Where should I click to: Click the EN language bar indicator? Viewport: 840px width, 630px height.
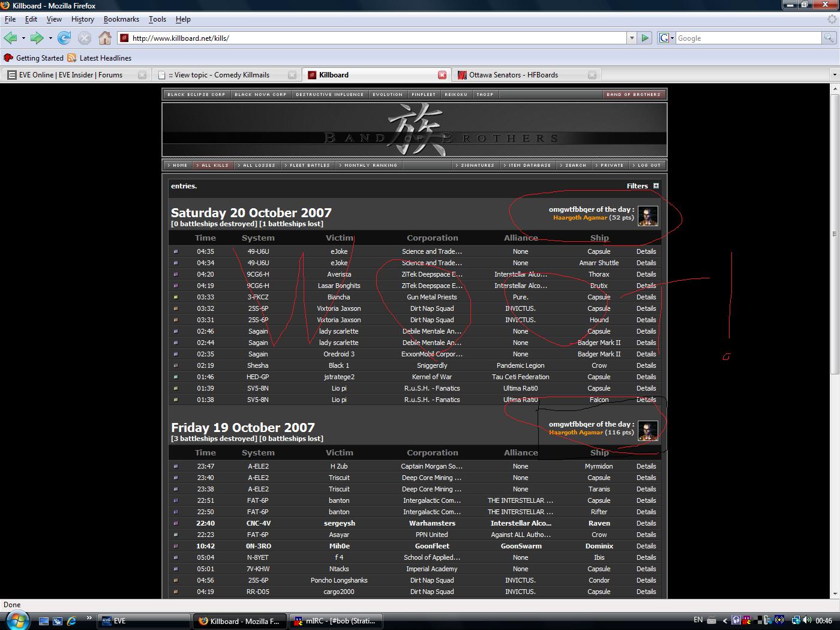pos(698,620)
